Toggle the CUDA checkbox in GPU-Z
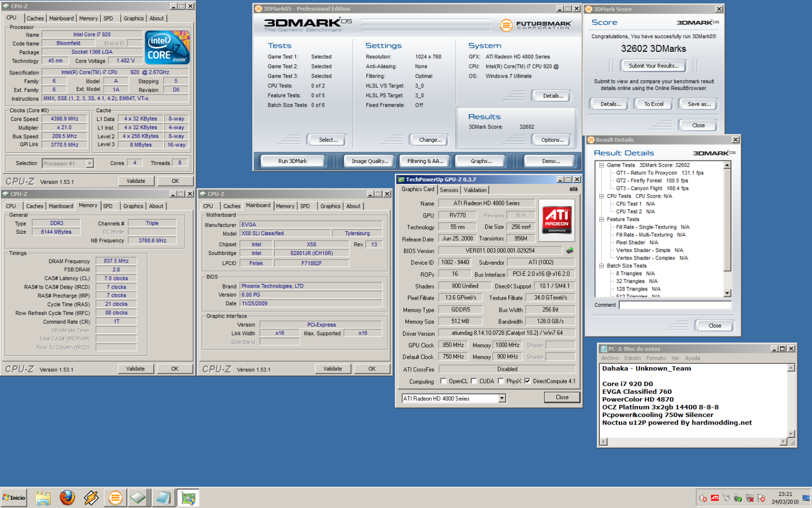The height and width of the screenshot is (508, 812). (474, 381)
